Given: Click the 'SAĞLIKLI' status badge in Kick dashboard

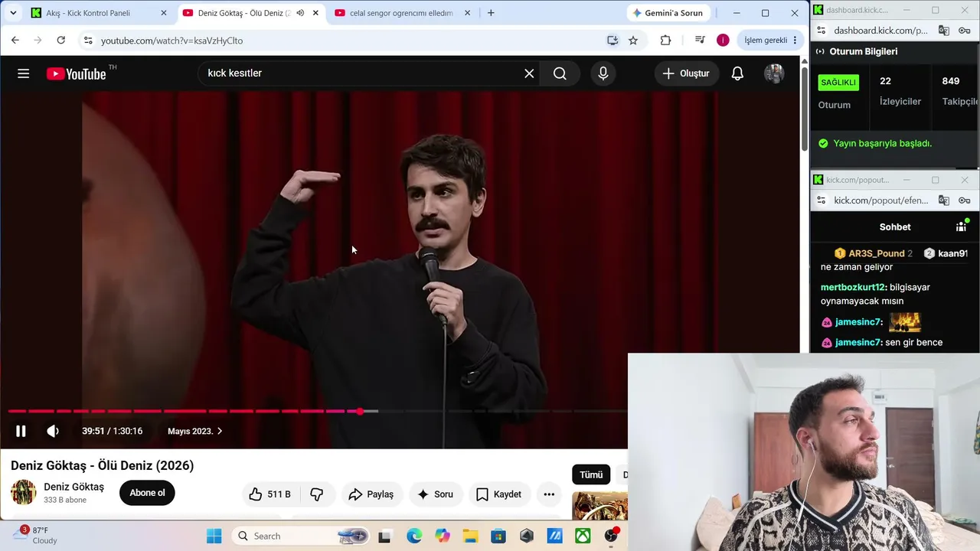Looking at the screenshot, I should pos(839,82).
